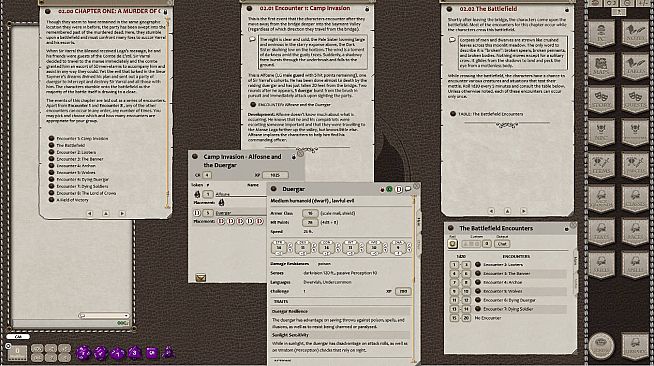Open 'Encounter 1: Camp Invasion' link in chapter list
Viewport: 654px width, 366px height.
pyautogui.click(x=82, y=138)
